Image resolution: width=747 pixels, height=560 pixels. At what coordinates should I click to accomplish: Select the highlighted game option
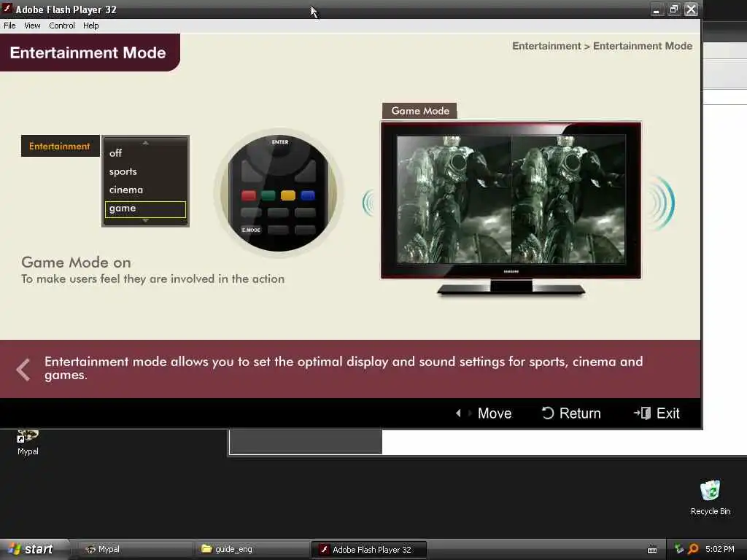coord(145,209)
